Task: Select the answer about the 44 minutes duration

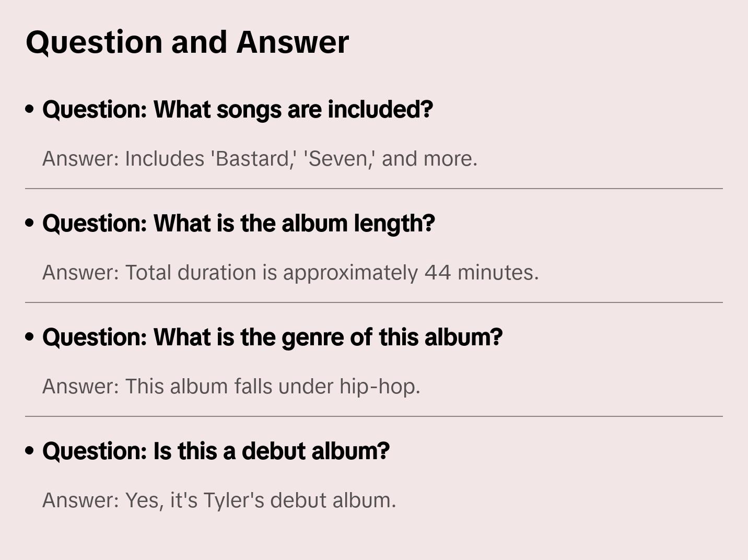Action: click(290, 273)
